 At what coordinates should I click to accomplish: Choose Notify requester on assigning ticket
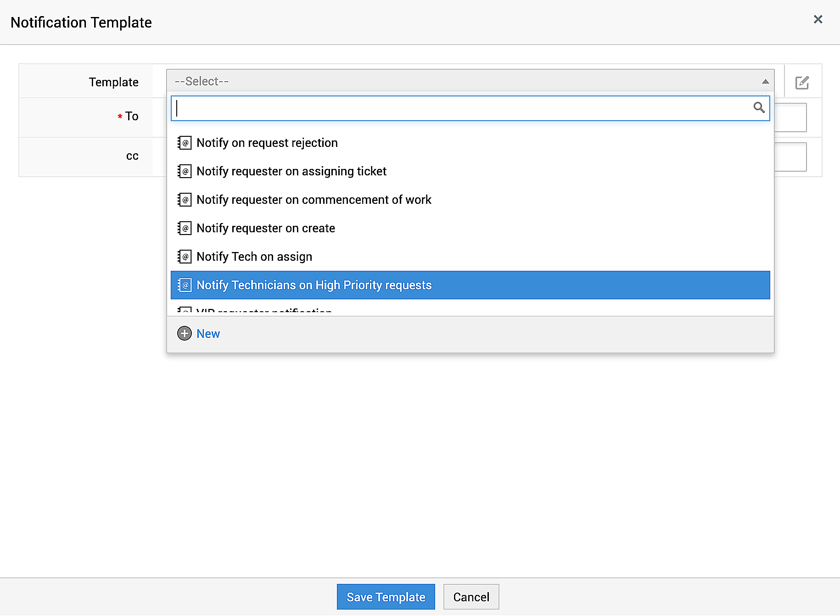(291, 171)
